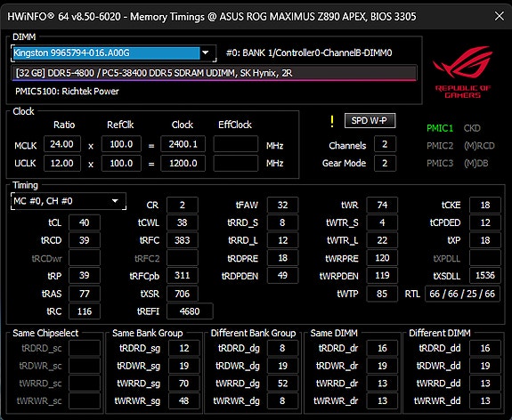The image size is (512, 420).
Task: Click the tWRRD_sg value field showing 70
Action: click(x=184, y=384)
